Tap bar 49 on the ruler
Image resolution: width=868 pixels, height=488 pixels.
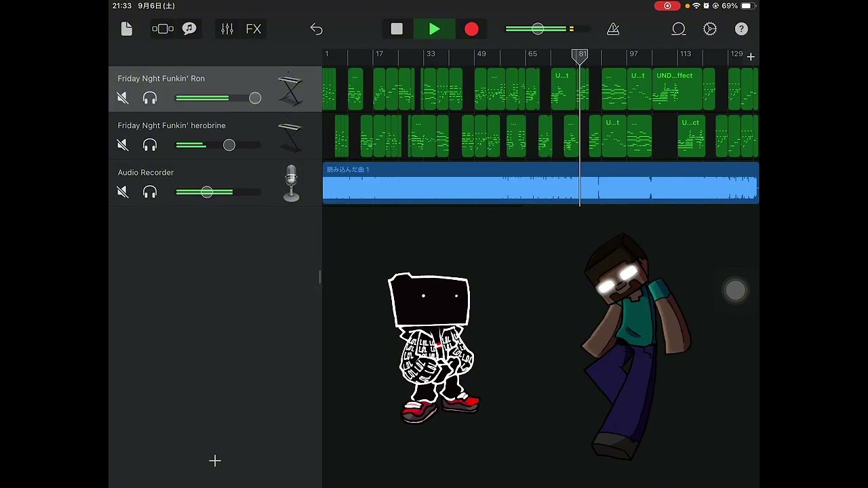coord(481,54)
